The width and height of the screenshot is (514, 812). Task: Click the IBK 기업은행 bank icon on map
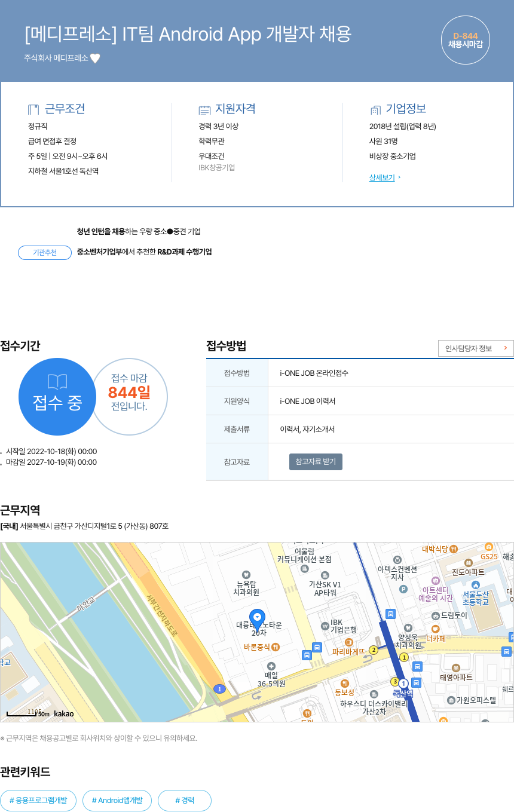pos(325,626)
